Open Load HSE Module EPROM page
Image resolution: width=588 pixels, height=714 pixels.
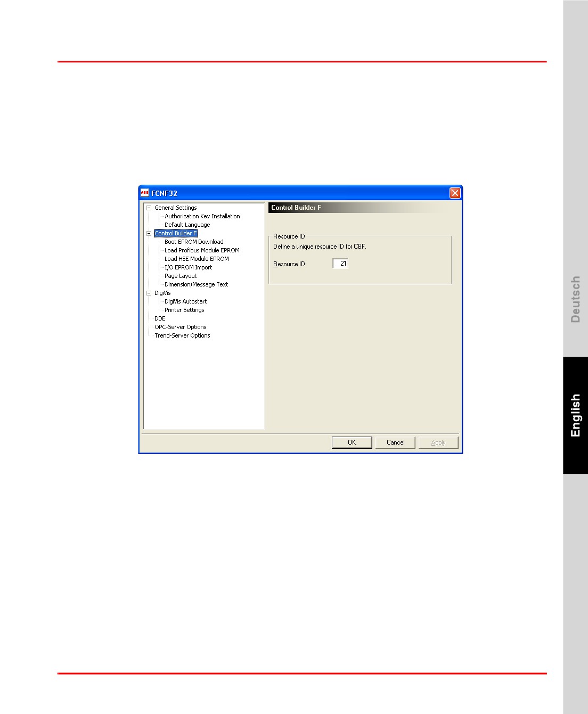(x=197, y=259)
